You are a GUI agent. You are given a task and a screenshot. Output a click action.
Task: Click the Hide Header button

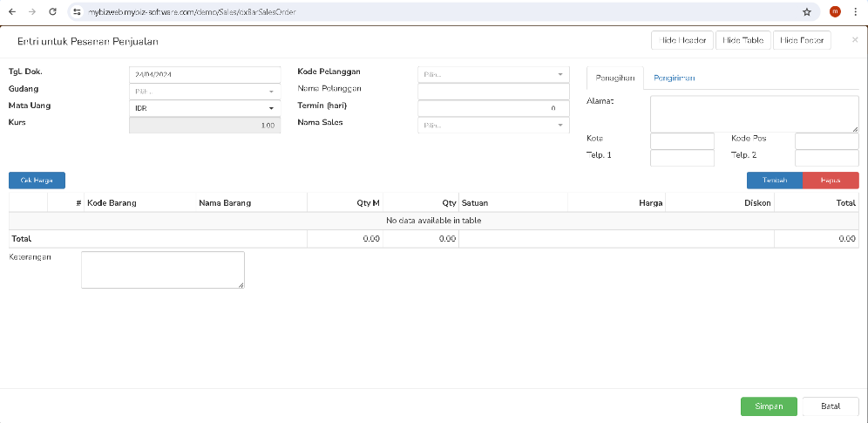682,40
